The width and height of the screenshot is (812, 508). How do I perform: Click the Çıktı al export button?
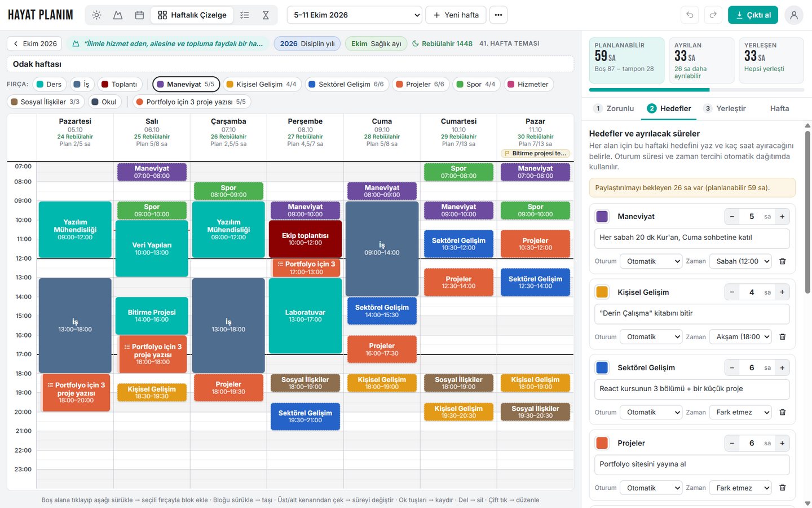pyautogui.click(x=753, y=15)
